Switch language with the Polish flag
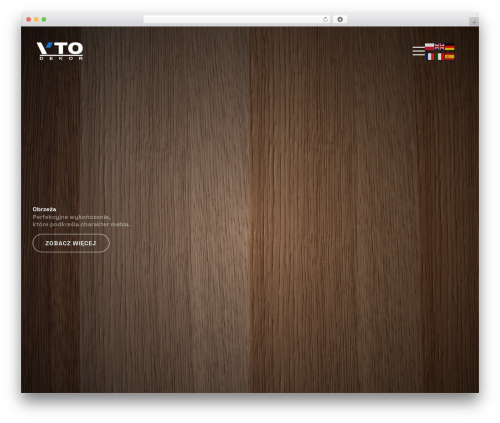The width and height of the screenshot is (500, 423). pyautogui.click(x=429, y=47)
